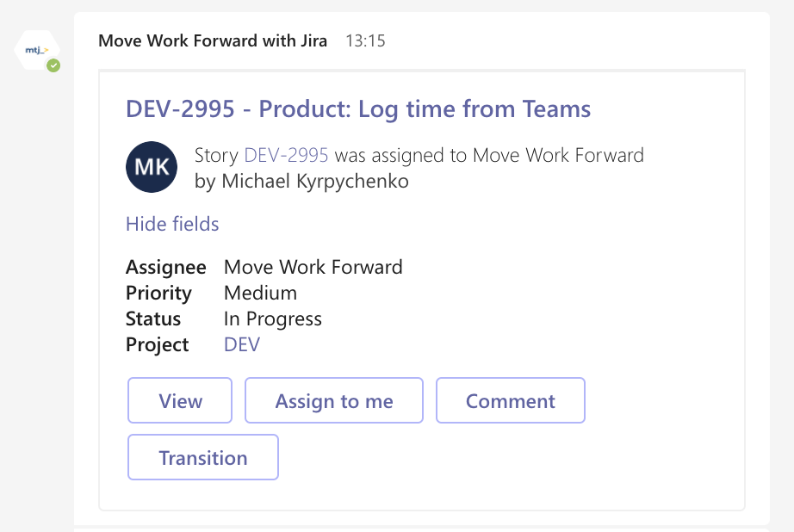
Task: Click the Assignee field label
Action: pos(165,267)
